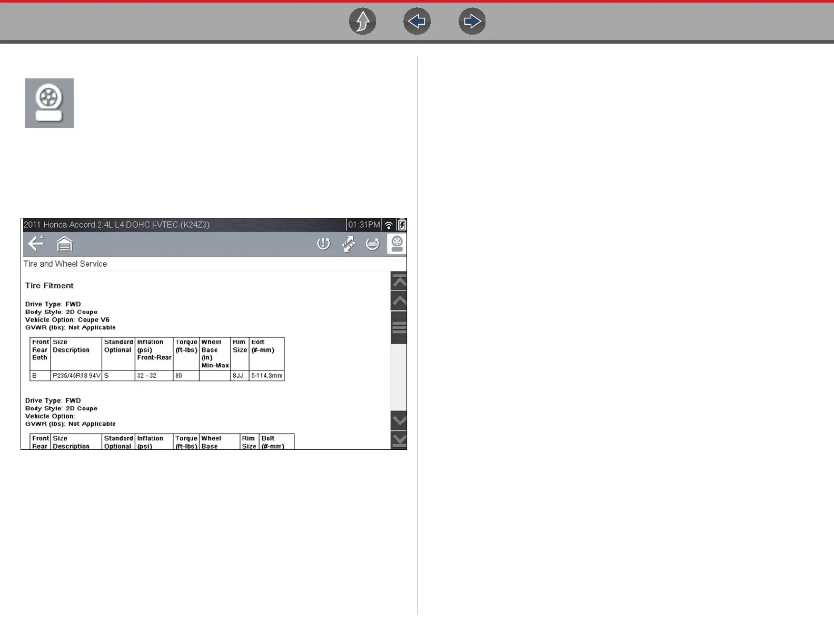The width and height of the screenshot is (834, 644).
Task: Click the scrollbar page-down chevron button
Action: point(399,420)
